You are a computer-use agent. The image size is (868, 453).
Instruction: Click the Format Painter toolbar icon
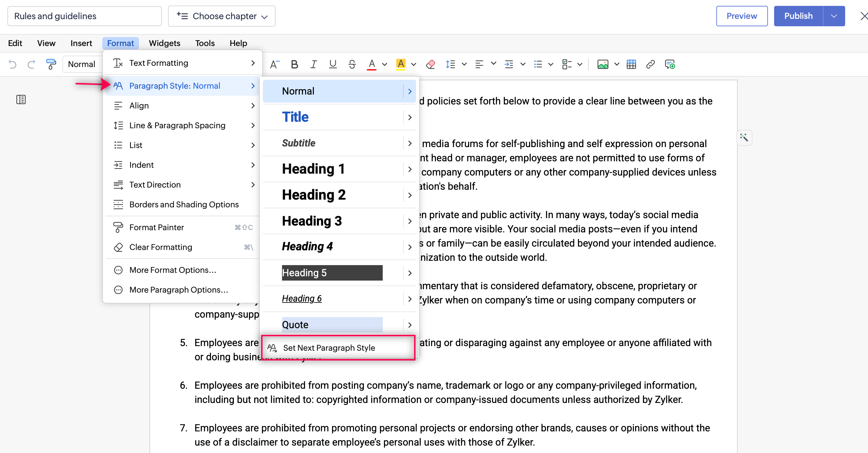point(51,64)
